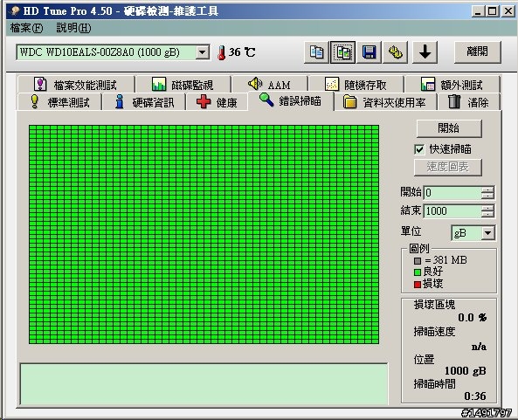
Task: Click the thermometer temperature icon
Action: 221,52
